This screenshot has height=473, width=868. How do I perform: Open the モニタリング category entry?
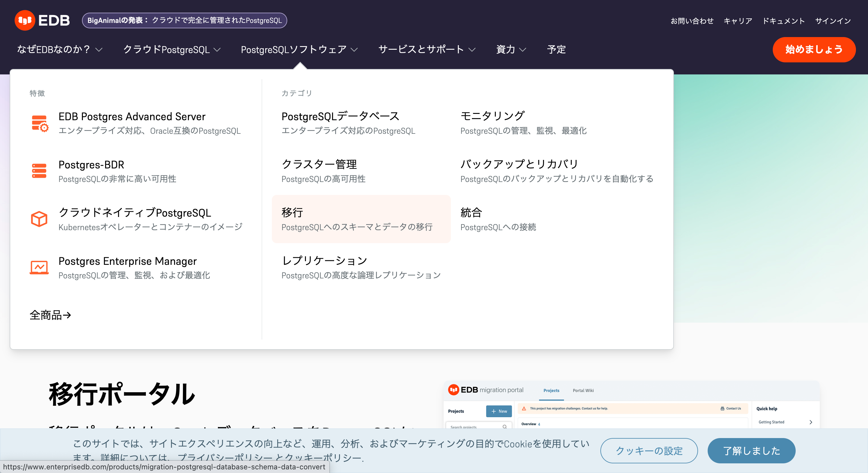[x=492, y=116]
